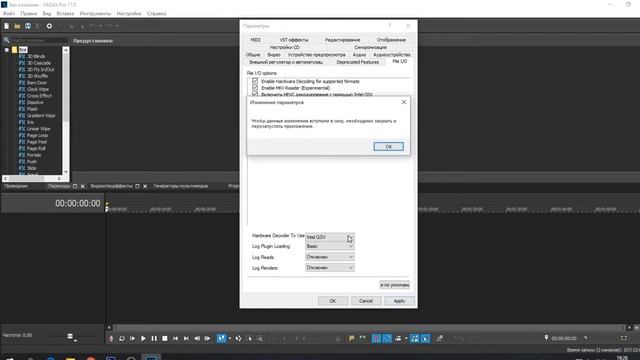Viewport: 640px width, 360px height.
Task: Open edit tool dropdown arrow next to Normal tool
Action: (230, 338)
